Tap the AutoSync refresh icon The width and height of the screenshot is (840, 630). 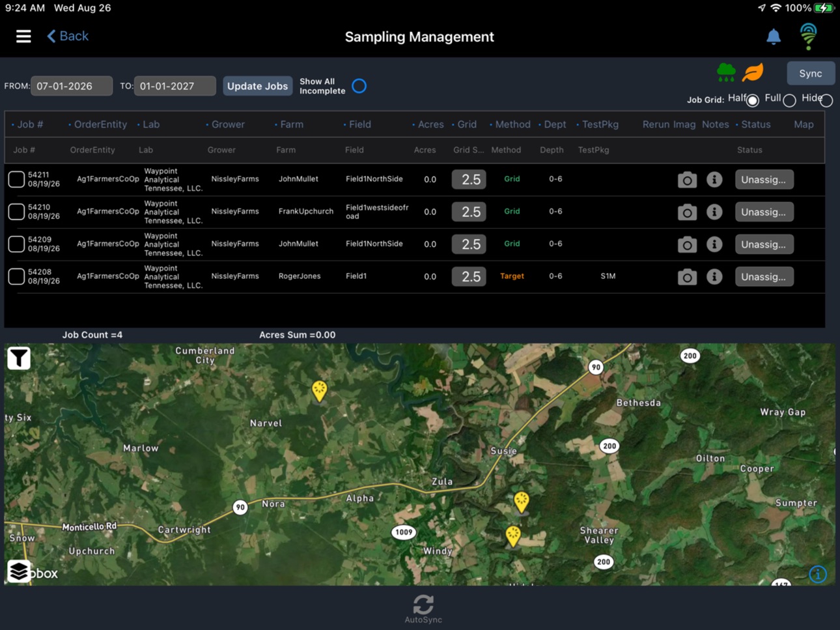[x=423, y=605]
